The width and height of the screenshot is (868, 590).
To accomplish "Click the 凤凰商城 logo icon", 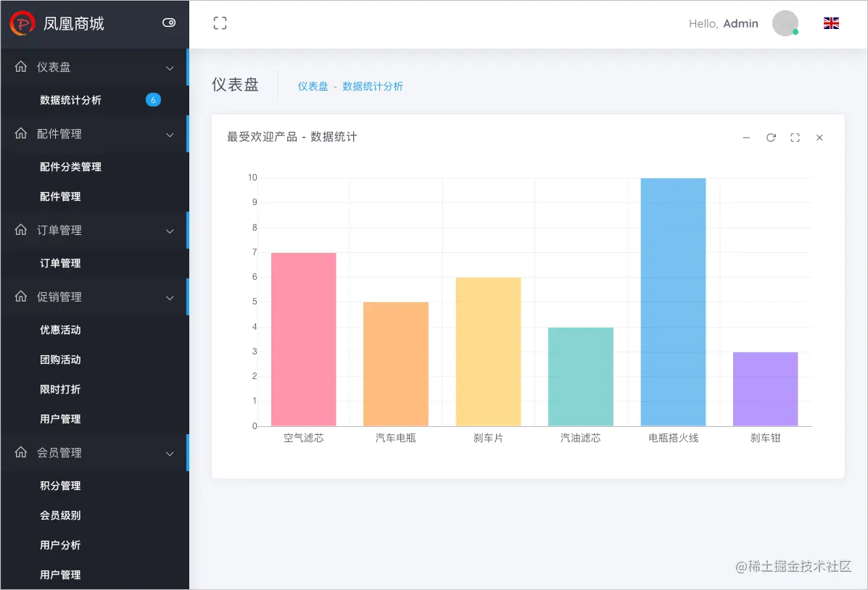I will (x=22, y=23).
